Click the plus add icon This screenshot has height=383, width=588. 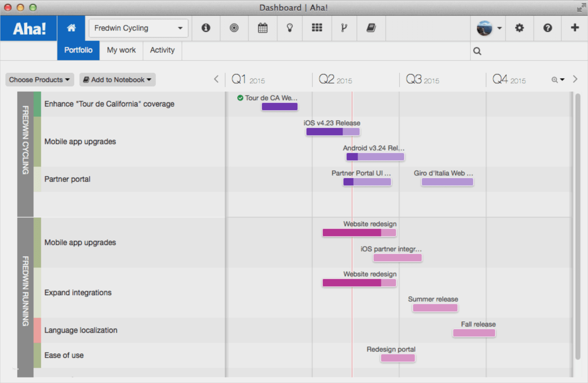point(575,28)
